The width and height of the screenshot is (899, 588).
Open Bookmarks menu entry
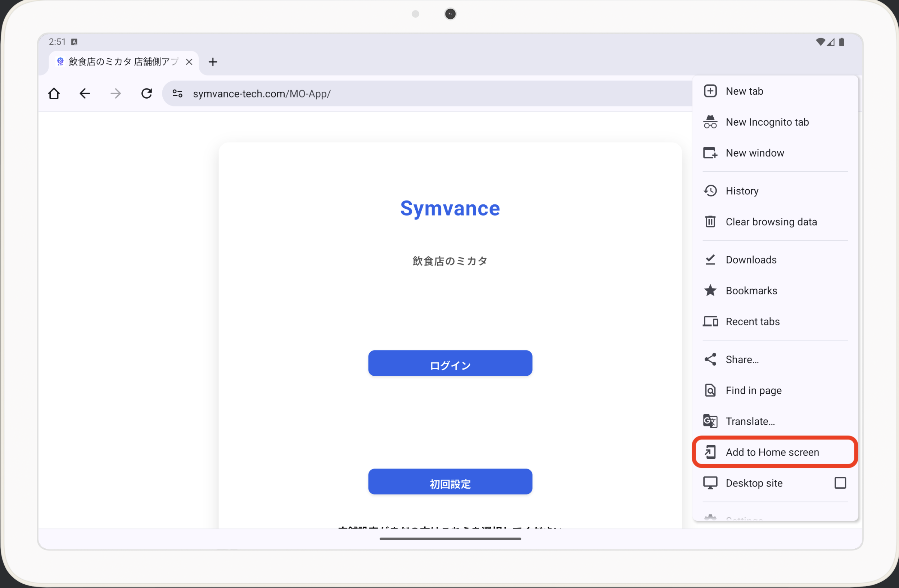(775, 291)
